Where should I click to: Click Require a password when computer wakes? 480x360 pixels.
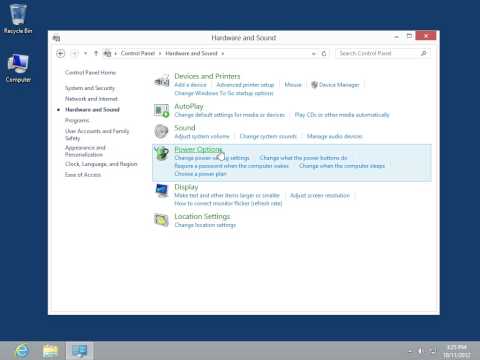tap(232, 166)
